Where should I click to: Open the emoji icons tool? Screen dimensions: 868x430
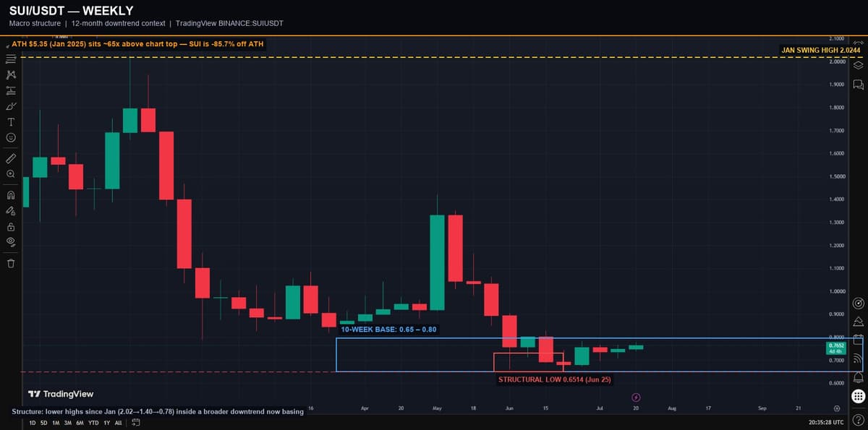tap(11, 137)
